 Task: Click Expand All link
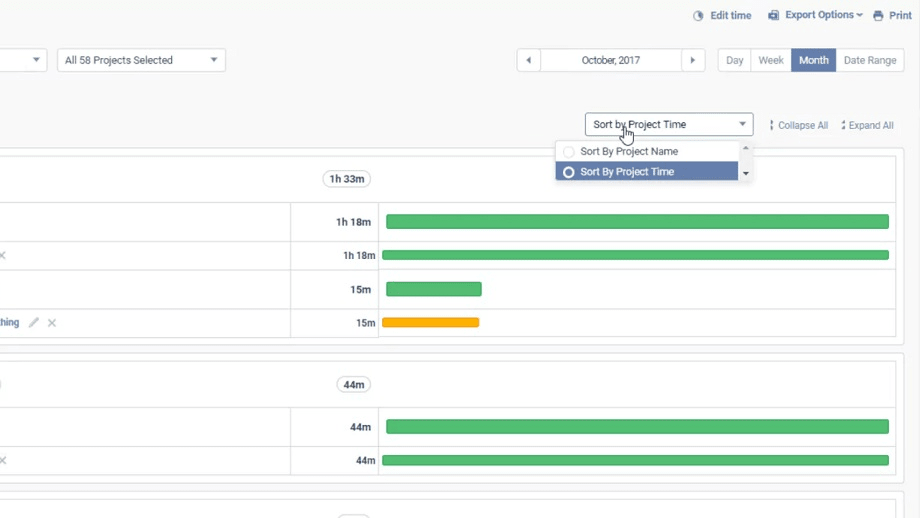point(867,125)
